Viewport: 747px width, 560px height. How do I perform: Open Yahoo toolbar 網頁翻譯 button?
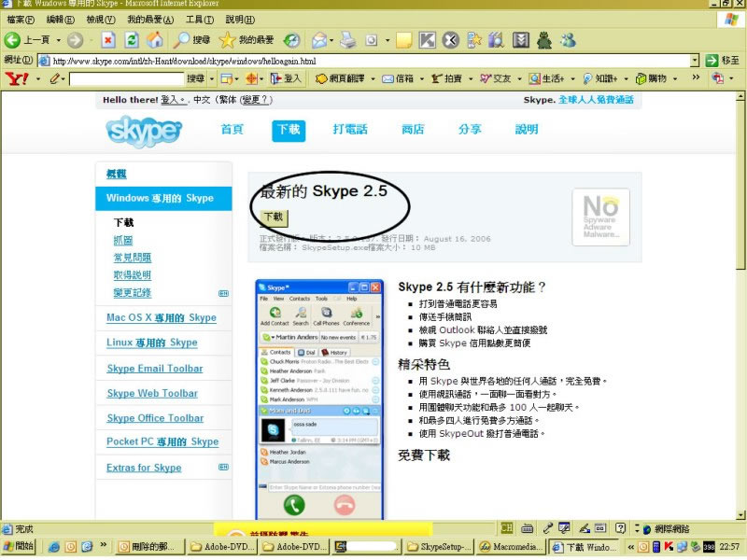click(340, 78)
